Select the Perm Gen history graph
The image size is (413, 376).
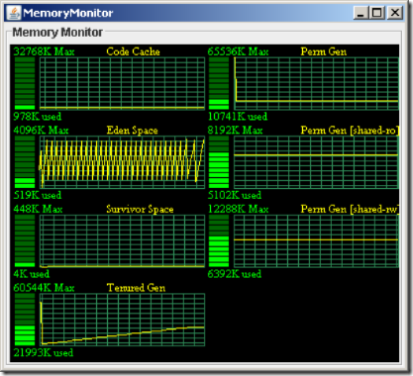(x=316, y=83)
